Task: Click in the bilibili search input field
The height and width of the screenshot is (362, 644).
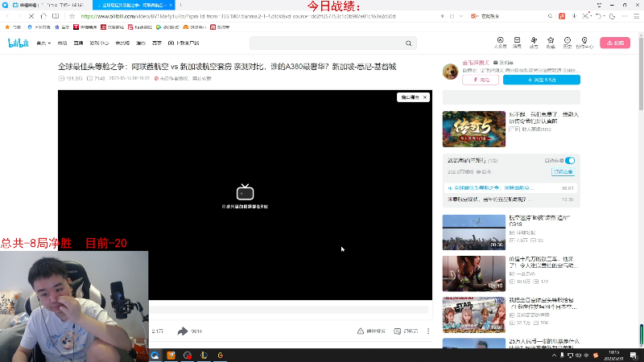Action: tap(327, 43)
